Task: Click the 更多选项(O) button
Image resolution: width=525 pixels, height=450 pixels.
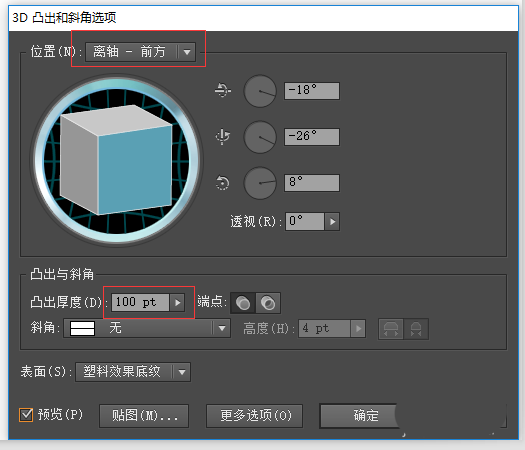Action: coord(254,416)
